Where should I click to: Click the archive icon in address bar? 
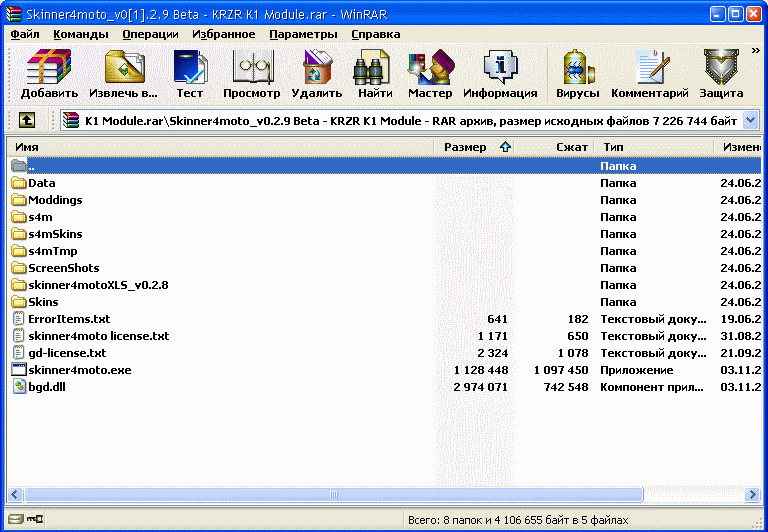pyautogui.click(x=71, y=121)
